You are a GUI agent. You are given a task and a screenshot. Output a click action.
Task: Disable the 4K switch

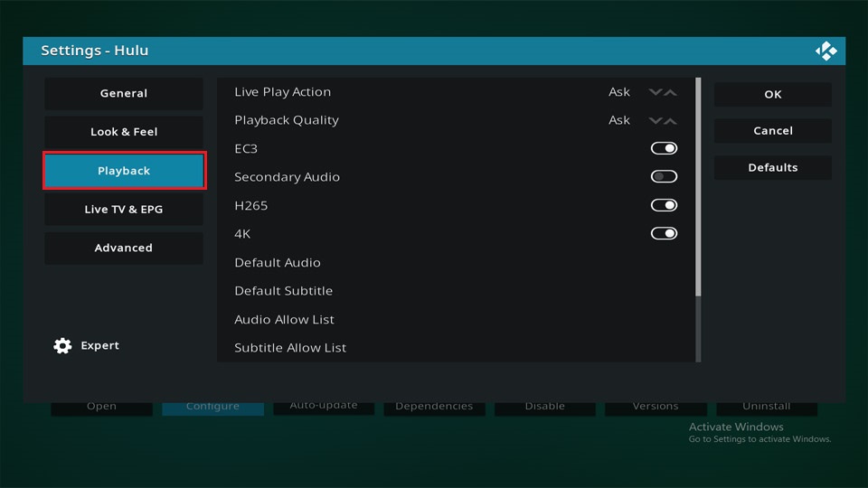pos(664,233)
